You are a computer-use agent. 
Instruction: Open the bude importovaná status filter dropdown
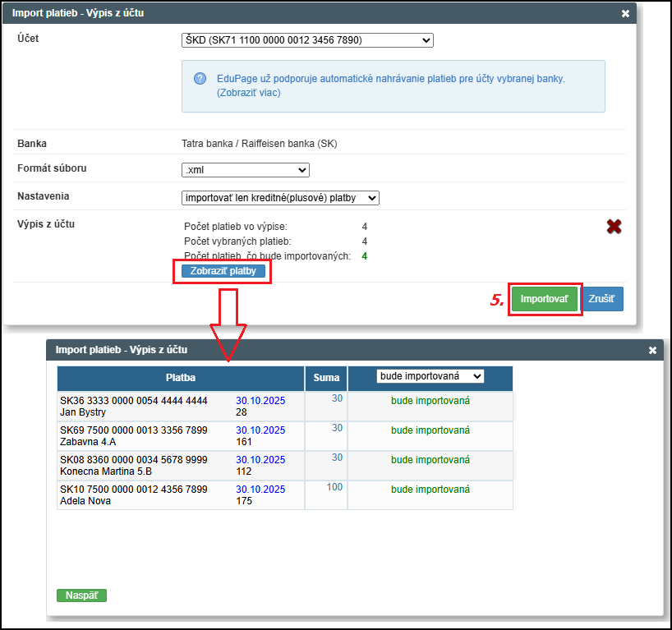click(430, 376)
